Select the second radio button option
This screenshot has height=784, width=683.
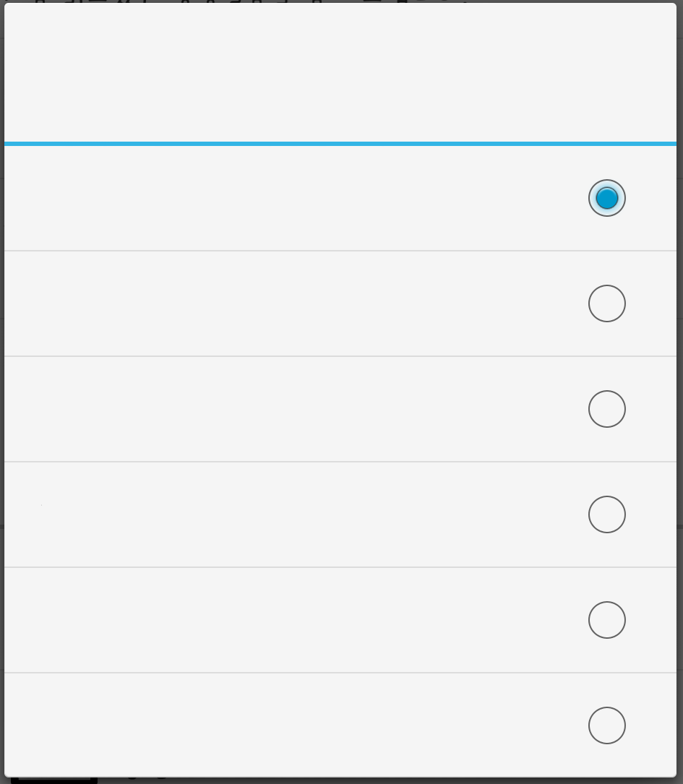click(x=606, y=303)
